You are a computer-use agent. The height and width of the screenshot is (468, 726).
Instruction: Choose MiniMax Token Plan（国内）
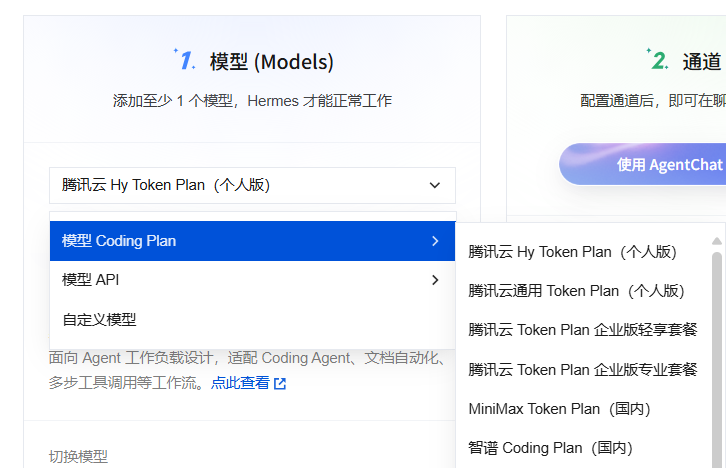560,409
